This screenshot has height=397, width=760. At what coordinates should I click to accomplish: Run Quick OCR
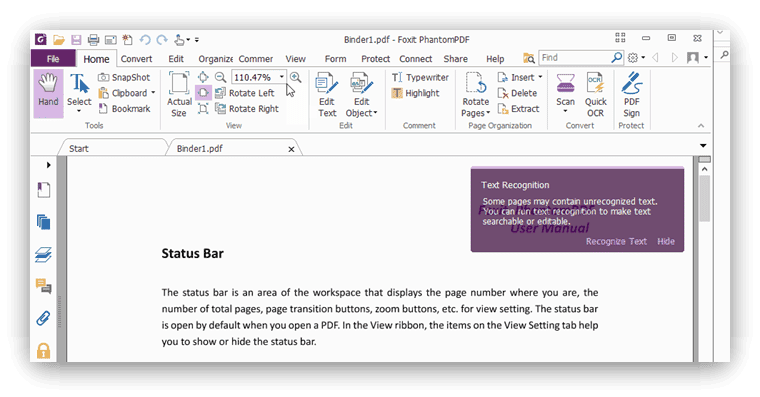[x=595, y=95]
